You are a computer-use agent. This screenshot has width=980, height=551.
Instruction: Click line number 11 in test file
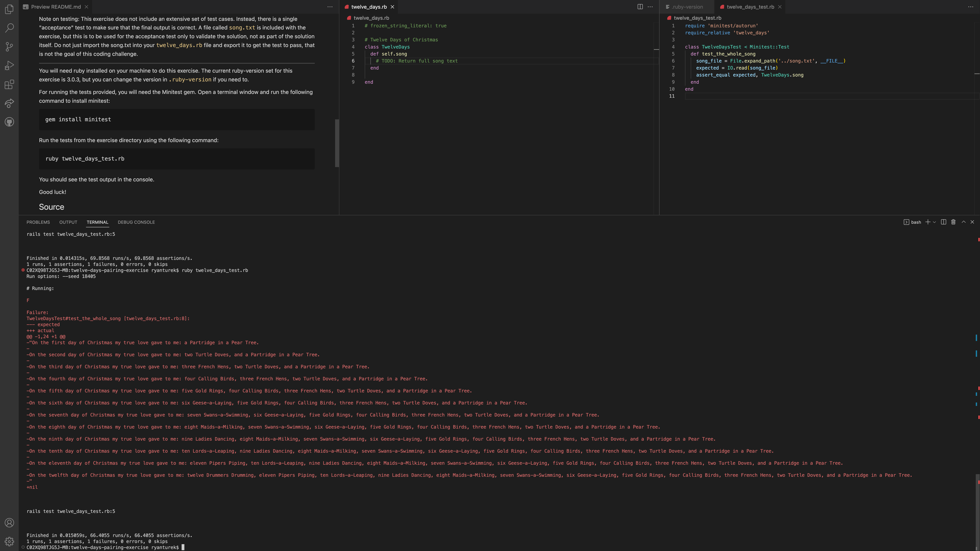671,96
